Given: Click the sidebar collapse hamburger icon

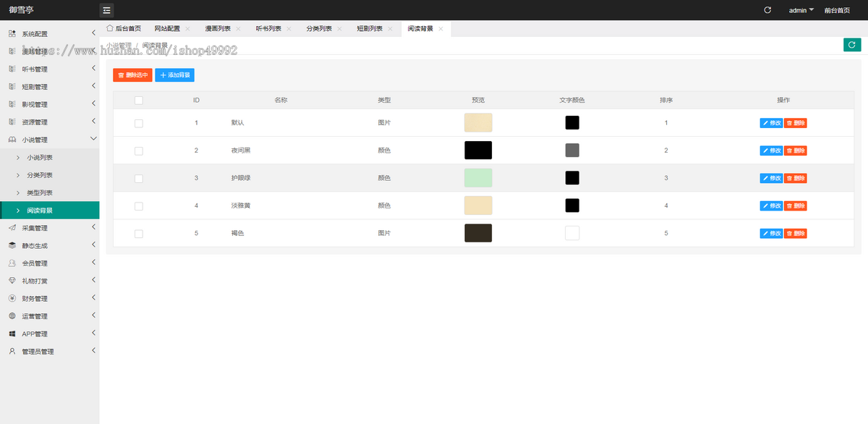Looking at the screenshot, I should (x=106, y=10).
